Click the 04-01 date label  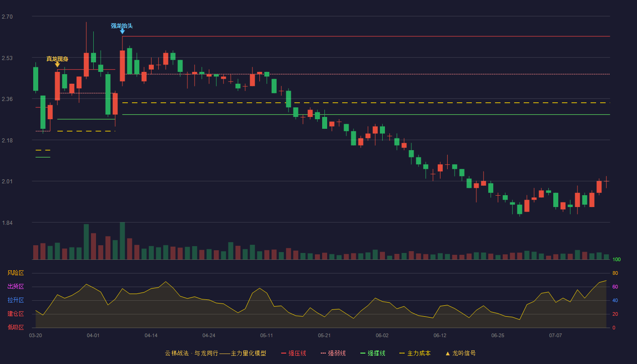(93, 335)
